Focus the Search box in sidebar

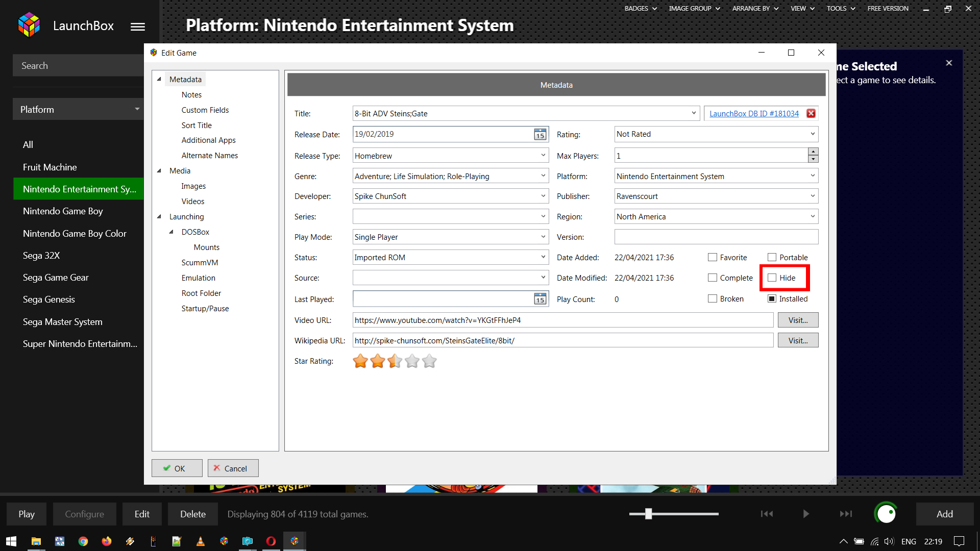(x=78, y=65)
